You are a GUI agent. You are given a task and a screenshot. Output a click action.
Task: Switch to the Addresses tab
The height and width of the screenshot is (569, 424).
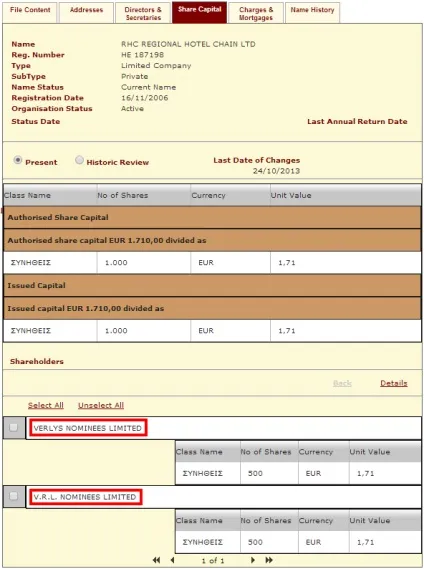point(86,12)
